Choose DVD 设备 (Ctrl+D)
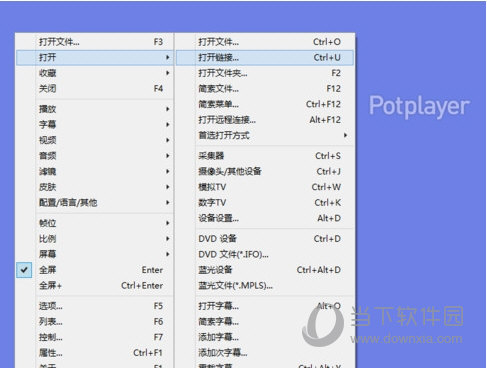The image size is (487, 368). 265,239
